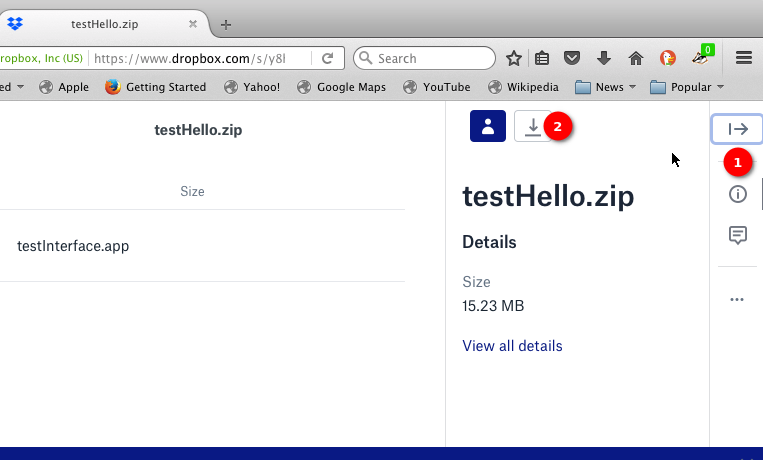Click the download arrow button for testHello.zip

point(533,127)
